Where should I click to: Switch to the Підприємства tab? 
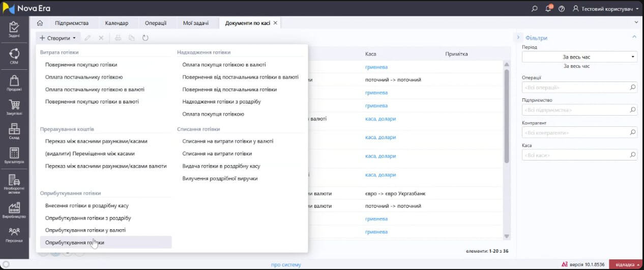pyautogui.click(x=72, y=23)
